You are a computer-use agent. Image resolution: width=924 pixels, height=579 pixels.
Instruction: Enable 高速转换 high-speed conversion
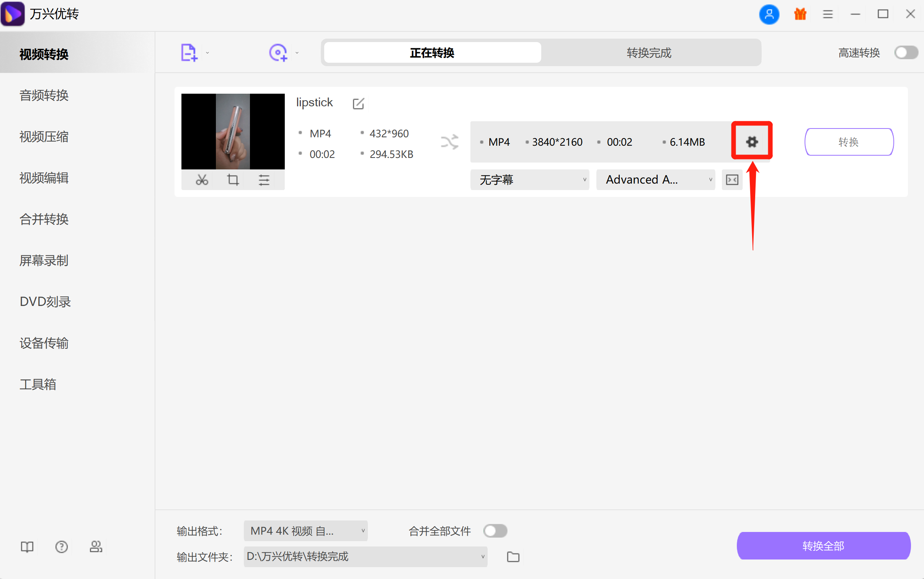pos(906,52)
